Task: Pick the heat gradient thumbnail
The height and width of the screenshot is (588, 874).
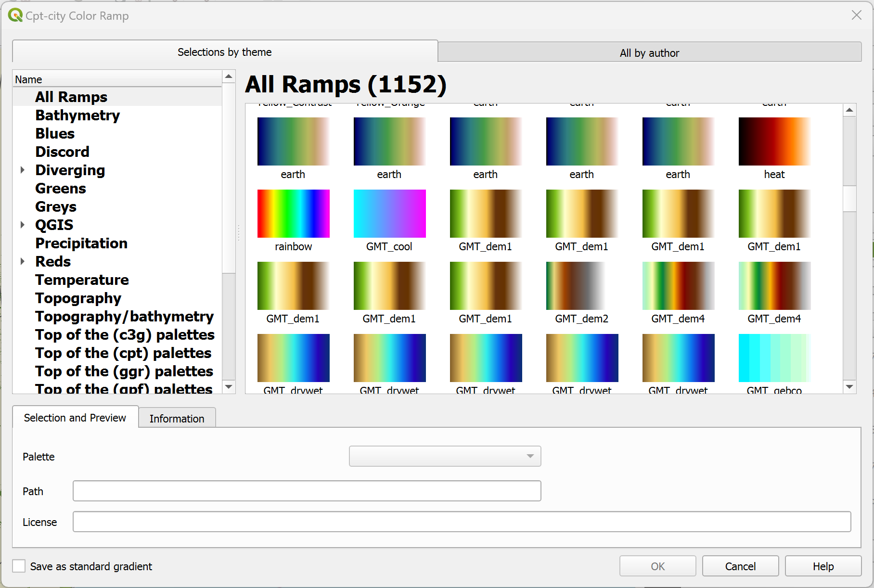Action: (774, 141)
